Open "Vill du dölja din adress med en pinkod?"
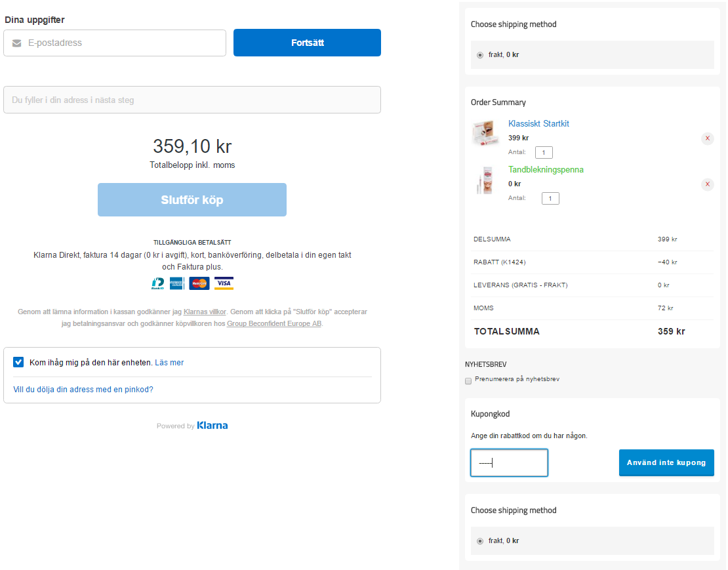This screenshot has height=570, width=728. (x=83, y=390)
